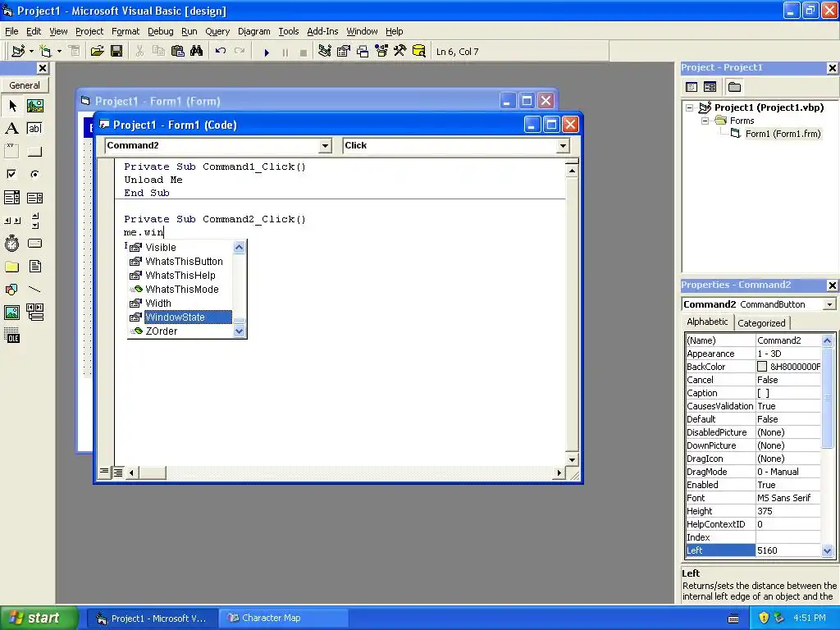Viewport: 840px width, 630px height.
Task: Open the File menu
Action: click(11, 31)
